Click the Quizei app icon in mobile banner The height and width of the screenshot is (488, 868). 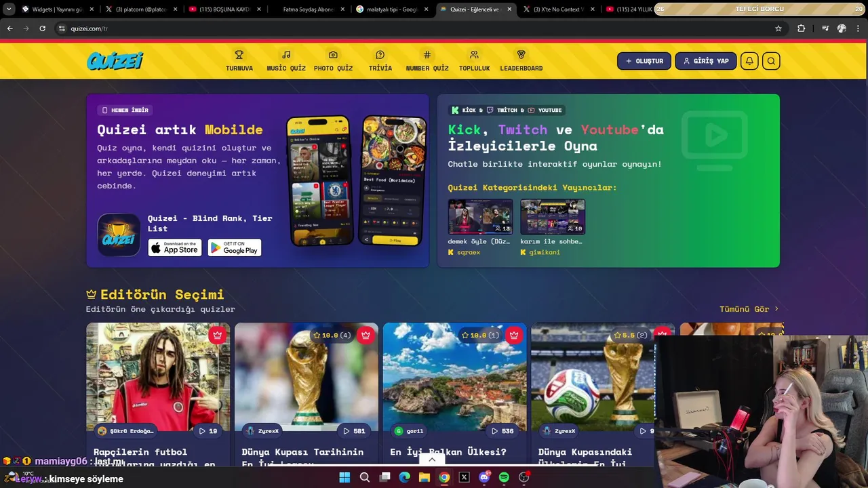(119, 235)
